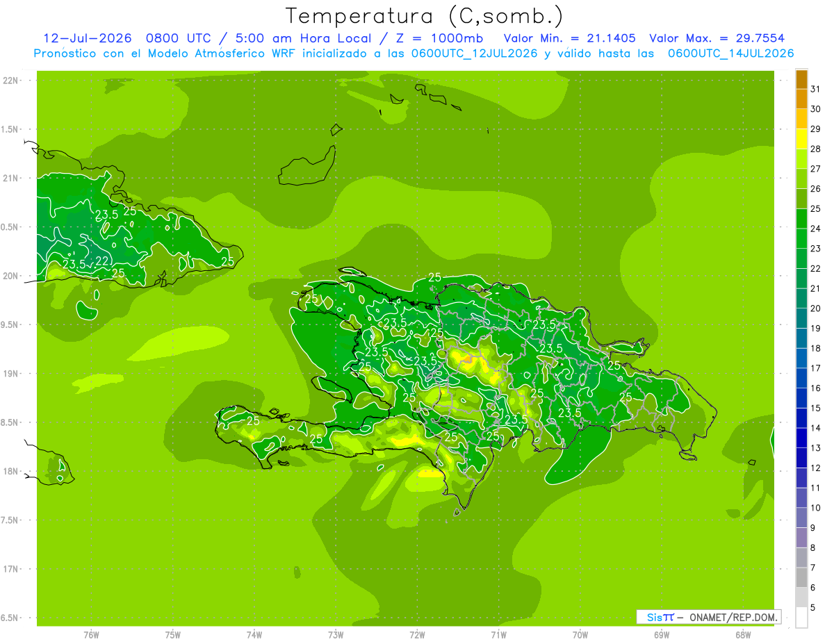834x644 pixels.
Task: Click the 'Temperatura (C,somb.)' chart title
Action: (x=424, y=17)
